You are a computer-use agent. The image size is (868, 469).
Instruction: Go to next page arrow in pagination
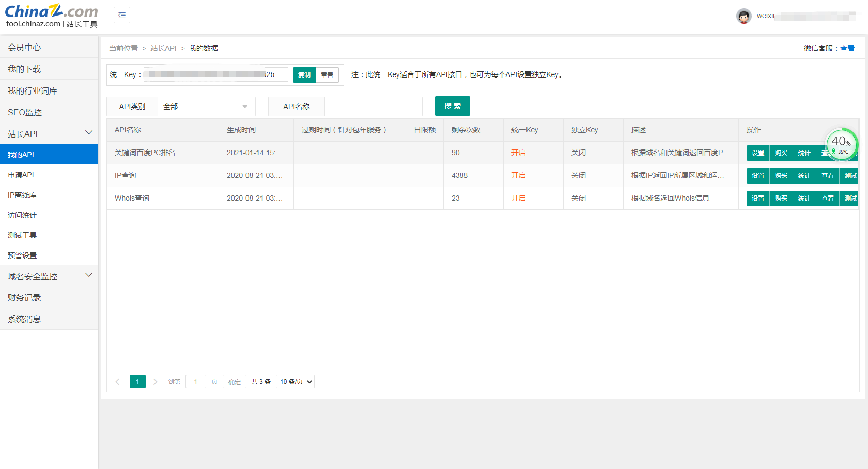(x=155, y=382)
